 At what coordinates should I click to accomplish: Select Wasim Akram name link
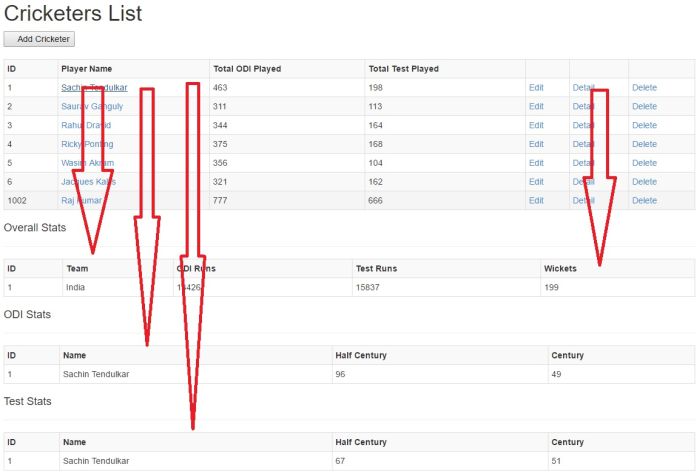coord(88,163)
